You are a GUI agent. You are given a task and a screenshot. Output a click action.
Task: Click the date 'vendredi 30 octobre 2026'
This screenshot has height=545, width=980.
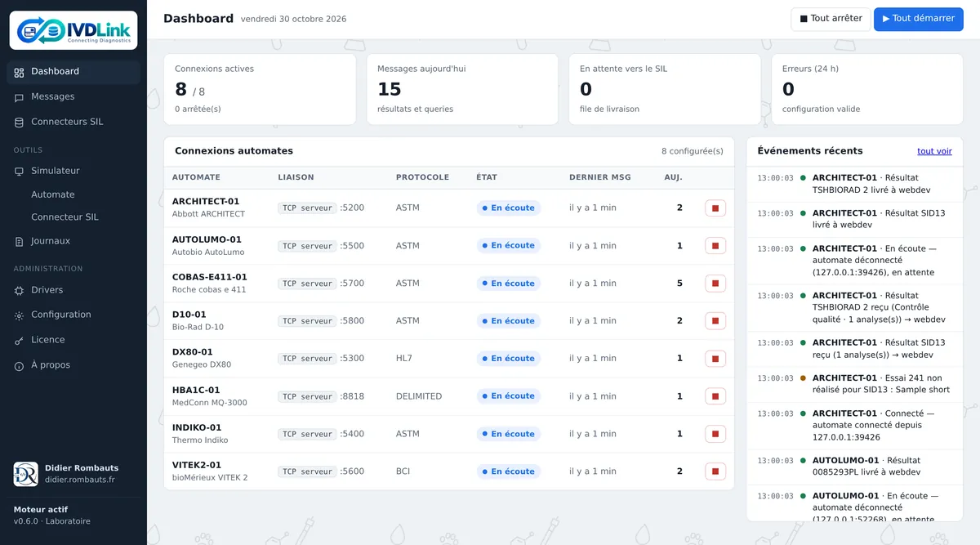pyautogui.click(x=293, y=20)
